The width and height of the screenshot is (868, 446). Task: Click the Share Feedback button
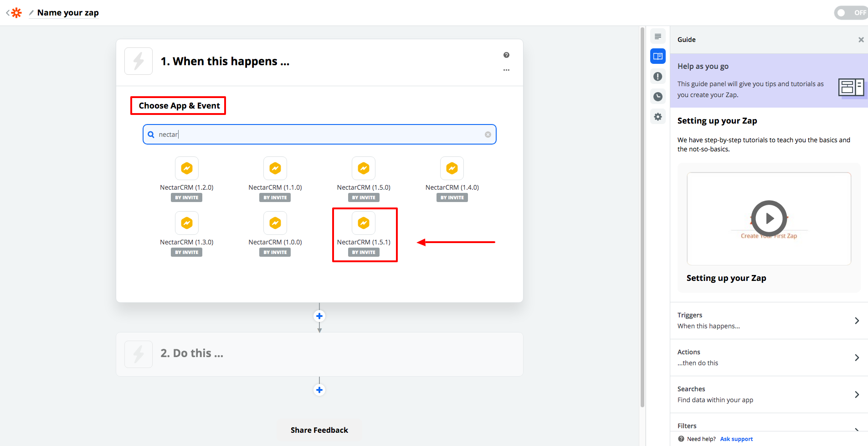tap(319, 430)
